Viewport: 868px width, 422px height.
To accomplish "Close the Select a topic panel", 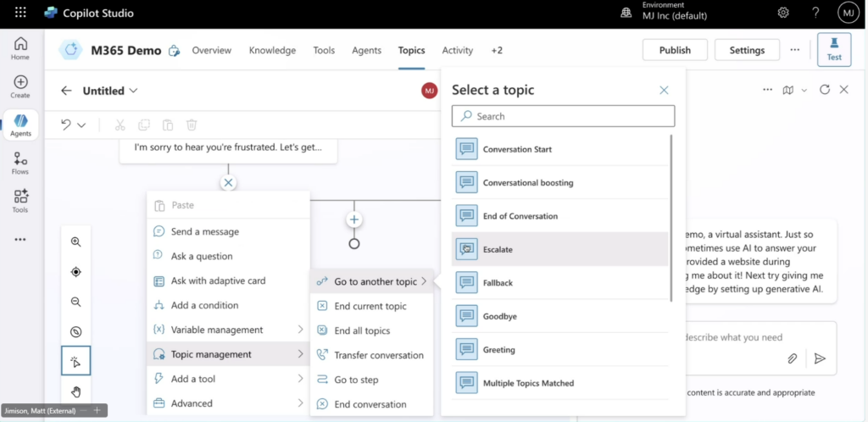I will tap(664, 90).
